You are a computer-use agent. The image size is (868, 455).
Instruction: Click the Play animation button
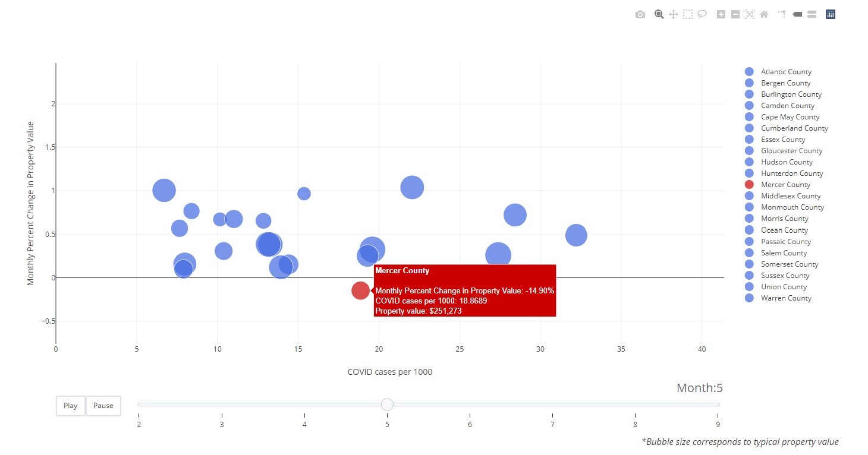point(70,406)
